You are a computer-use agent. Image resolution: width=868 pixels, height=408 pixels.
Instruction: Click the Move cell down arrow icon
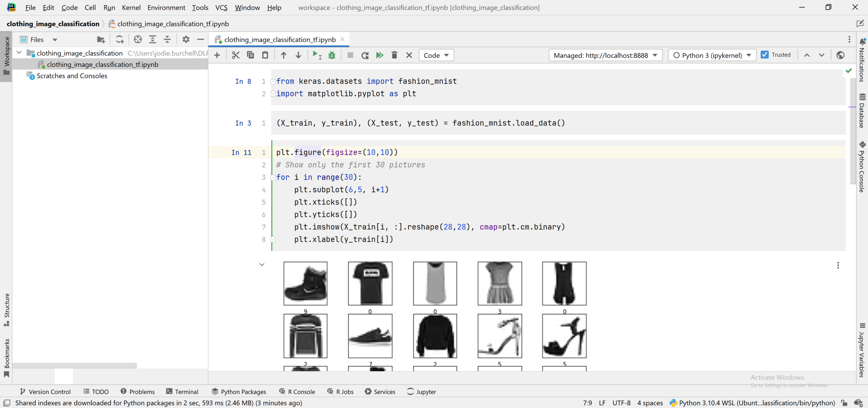(x=298, y=55)
